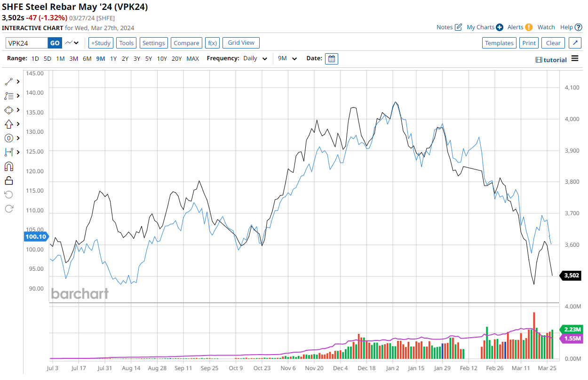Select the 1M range
This screenshot has width=588, height=380.
(60, 59)
